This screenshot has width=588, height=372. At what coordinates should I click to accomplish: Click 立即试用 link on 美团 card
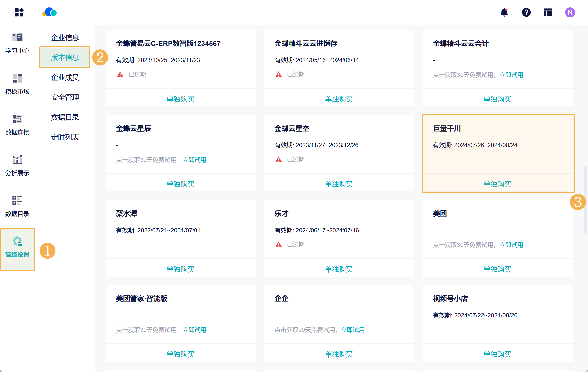coord(511,245)
